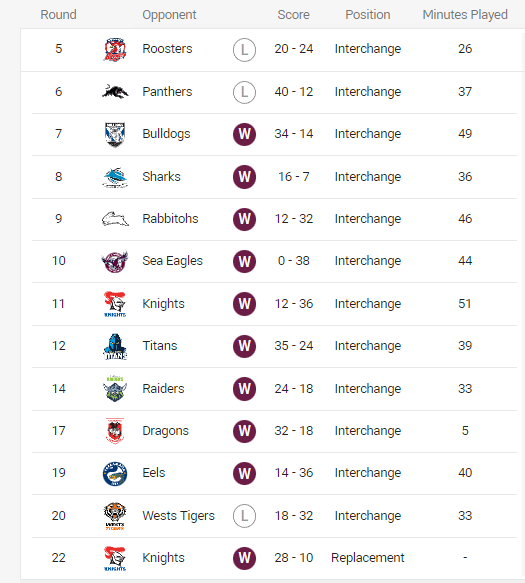Select the Replacement position cell

(368, 558)
